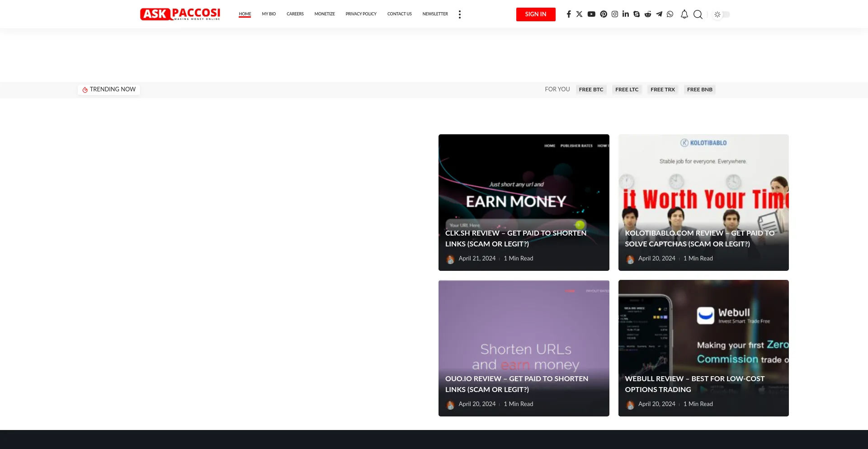The image size is (868, 449).
Task: Open the Skype social icon
Action: point(637,14)
